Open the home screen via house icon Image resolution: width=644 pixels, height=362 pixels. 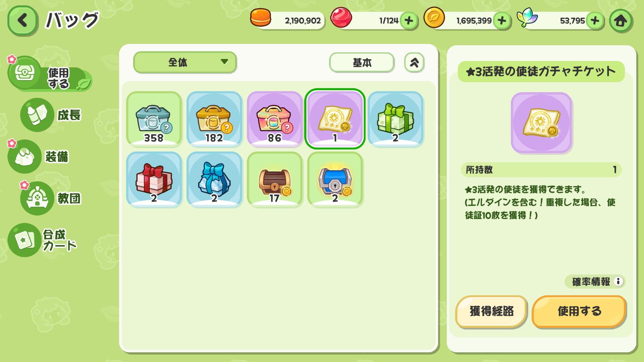621,21
